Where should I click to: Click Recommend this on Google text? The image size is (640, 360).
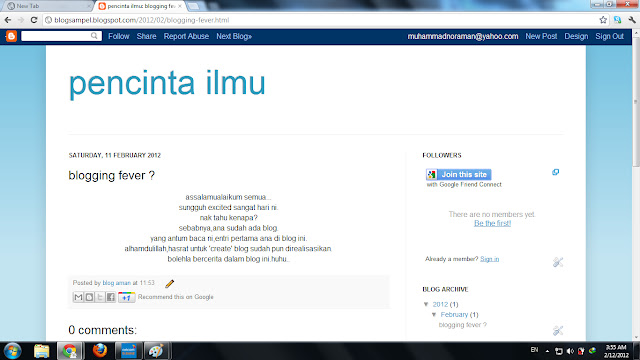point(176,297)
